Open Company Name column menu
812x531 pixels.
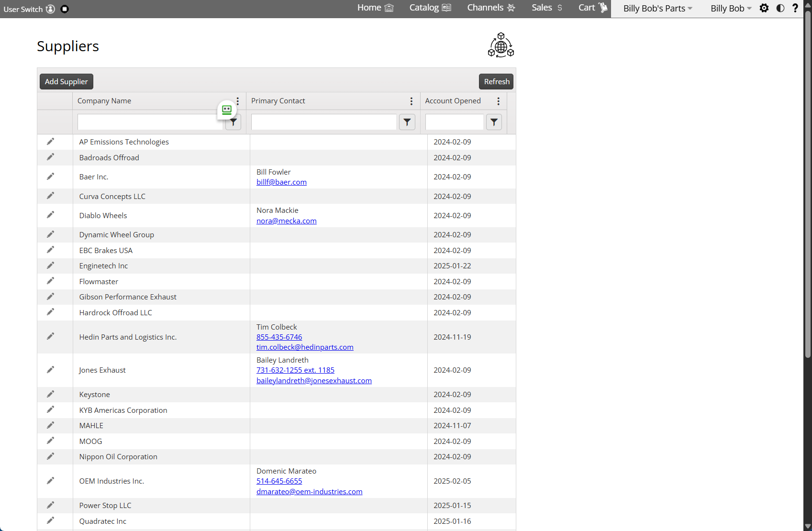tap(238, 101)
